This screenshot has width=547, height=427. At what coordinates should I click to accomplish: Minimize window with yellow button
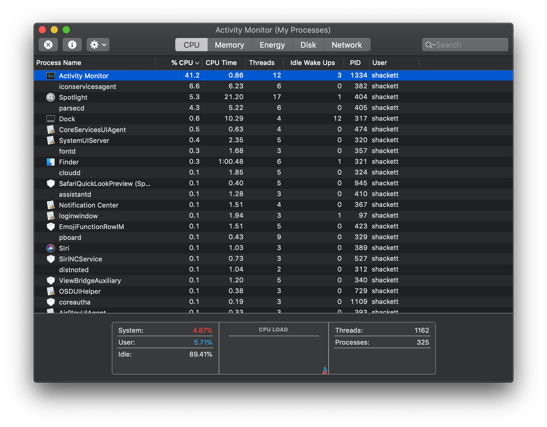(x=54, y=30)
